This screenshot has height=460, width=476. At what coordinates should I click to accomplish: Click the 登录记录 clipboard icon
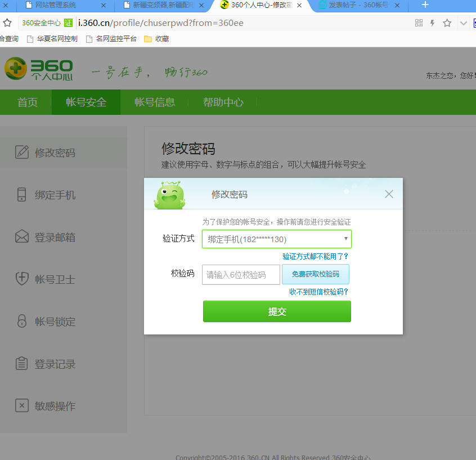click(x=22, y=364)
